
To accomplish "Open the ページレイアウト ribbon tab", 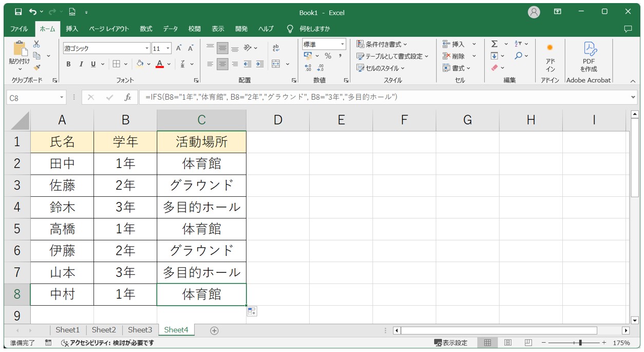I will pos(109,29).
